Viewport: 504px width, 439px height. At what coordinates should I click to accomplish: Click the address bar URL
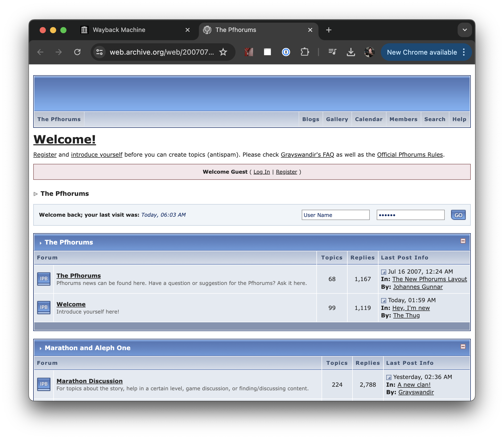pyautogui.click(x=162, y=52)
